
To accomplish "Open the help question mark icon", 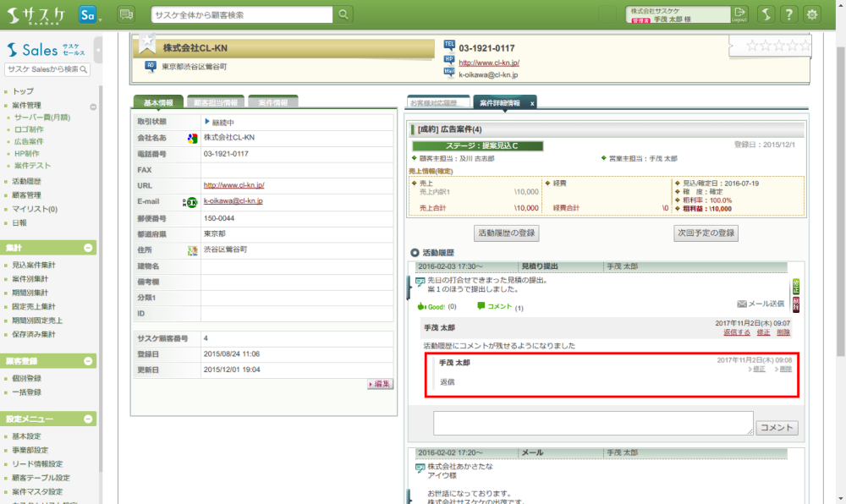I will coord(788,14).
